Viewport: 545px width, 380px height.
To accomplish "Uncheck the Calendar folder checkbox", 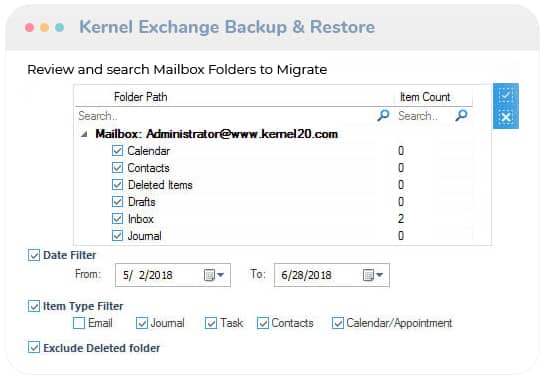I will (x=117, y=151).
